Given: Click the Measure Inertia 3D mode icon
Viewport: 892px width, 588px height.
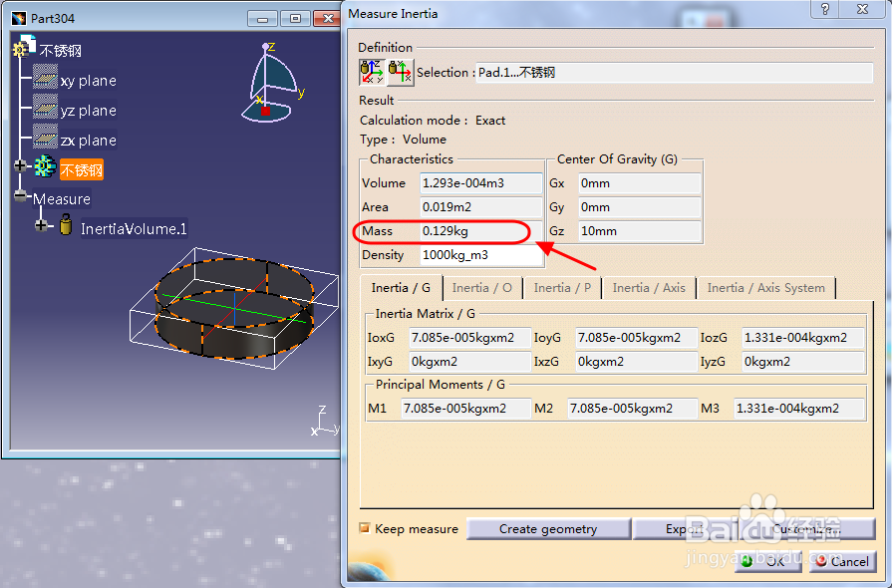Looking at the screenshot, I should (x=372, y=72).
